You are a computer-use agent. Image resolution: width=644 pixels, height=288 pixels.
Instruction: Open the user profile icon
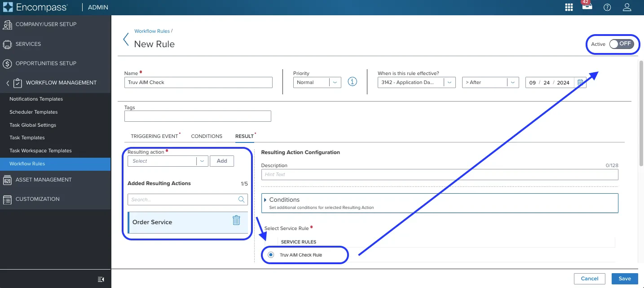pyautogui.click(x=627, y=7)
